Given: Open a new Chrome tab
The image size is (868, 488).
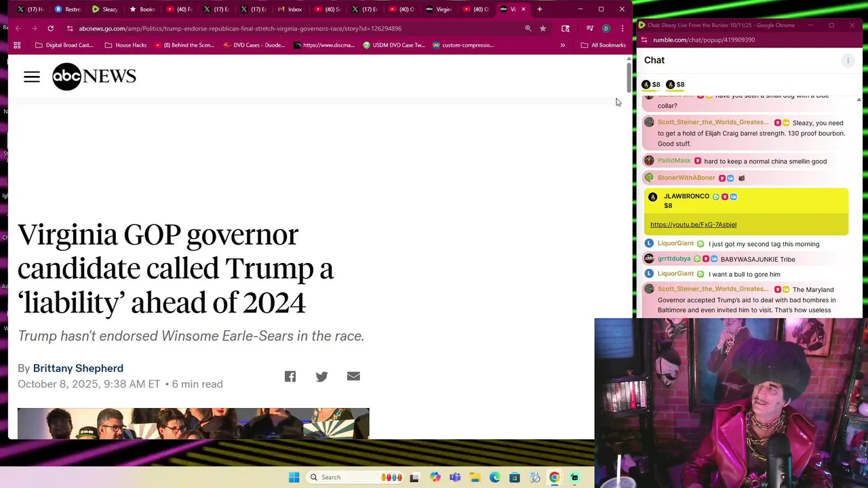Looking at the screenshot, I should pos(540,9).
